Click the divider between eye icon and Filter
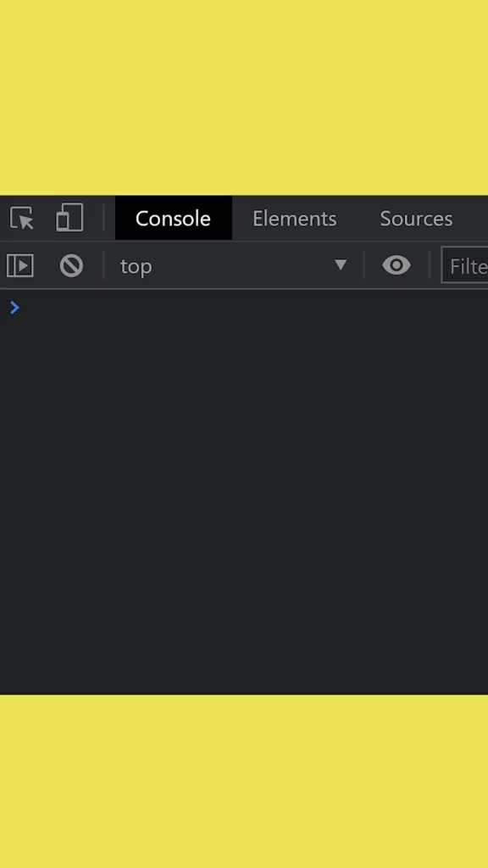Viewport: 488px width, 868px height. tap(430, 265)
